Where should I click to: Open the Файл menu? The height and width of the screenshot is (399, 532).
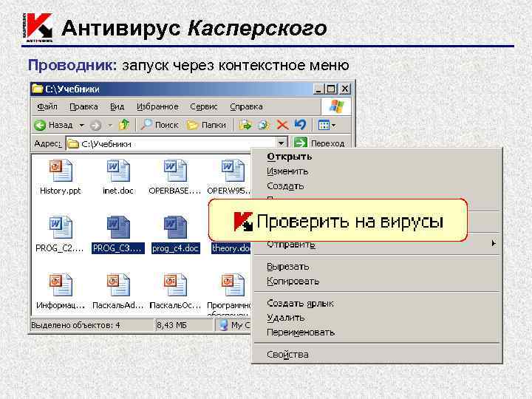pos(47,106)
